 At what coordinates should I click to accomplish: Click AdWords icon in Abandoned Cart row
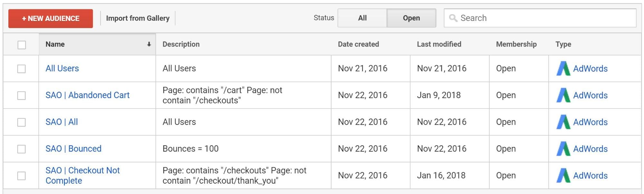563,95
